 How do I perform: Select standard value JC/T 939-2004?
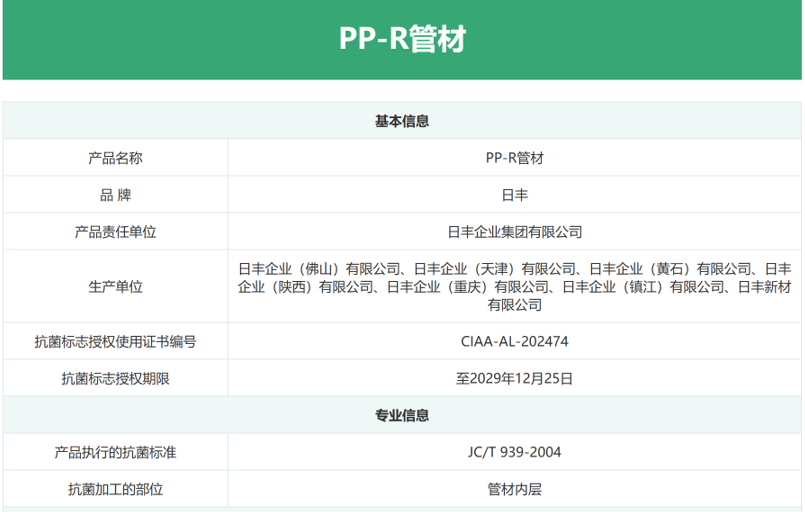click(514, 452)
